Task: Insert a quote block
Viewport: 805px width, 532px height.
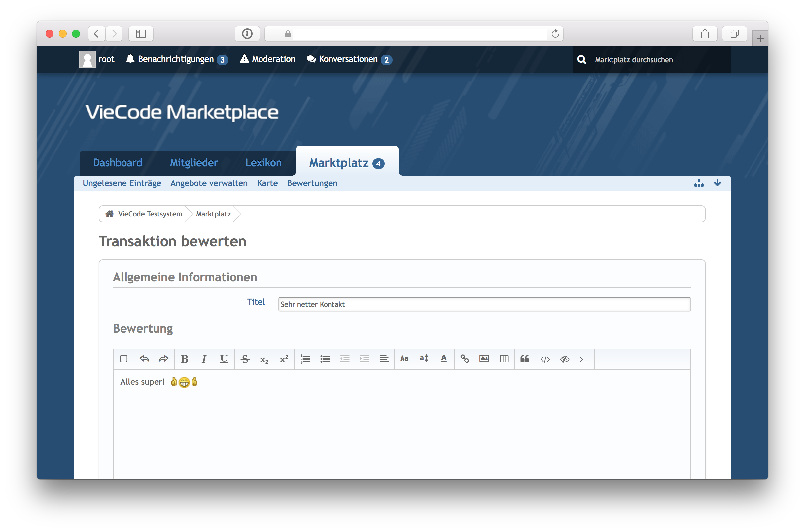Action: 525,359
